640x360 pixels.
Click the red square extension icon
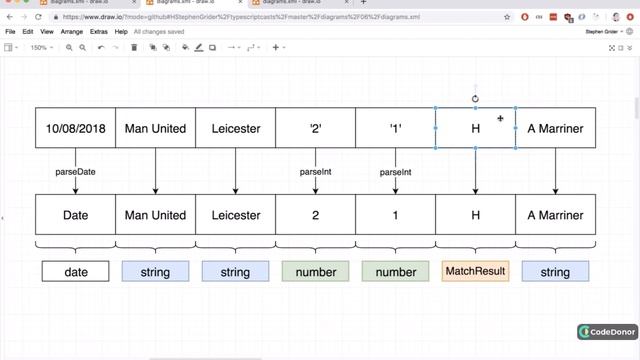(553, 17)
